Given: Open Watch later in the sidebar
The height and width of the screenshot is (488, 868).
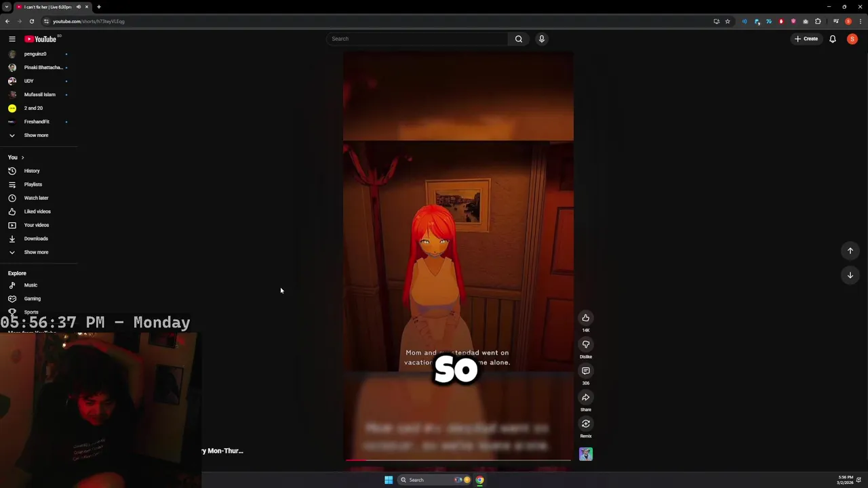Looking at the screenshot, I should (x=36, y=198).
